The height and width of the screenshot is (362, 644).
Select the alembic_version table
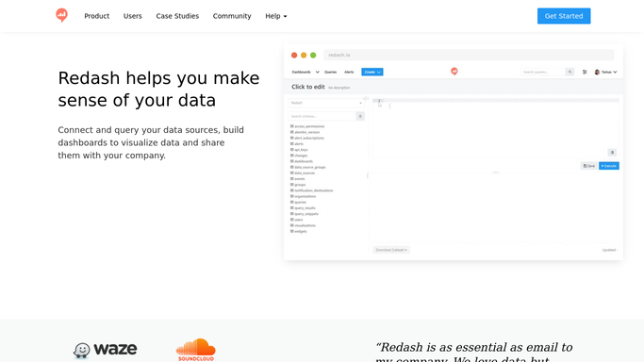(x=306, y=132)
